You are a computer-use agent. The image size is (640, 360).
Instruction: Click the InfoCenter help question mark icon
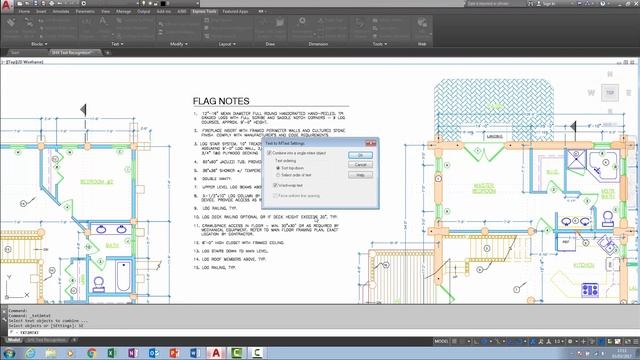coord(603,4)
